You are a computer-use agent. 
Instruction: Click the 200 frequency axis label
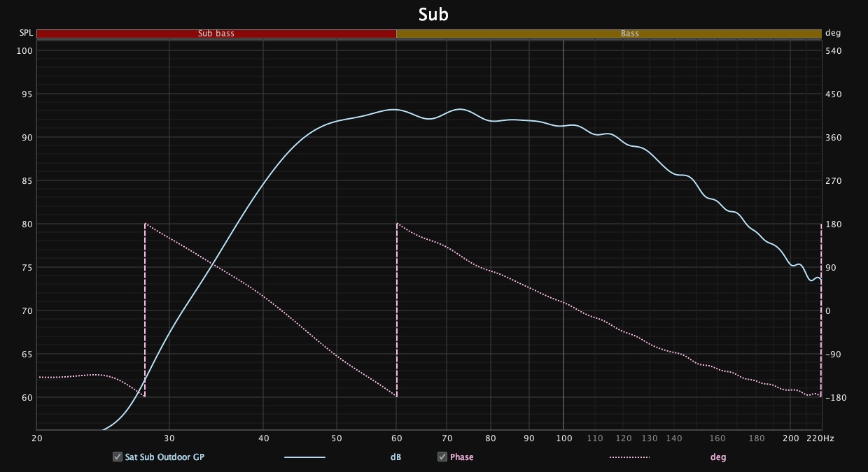pyautogui.click(x=790, y=438)
